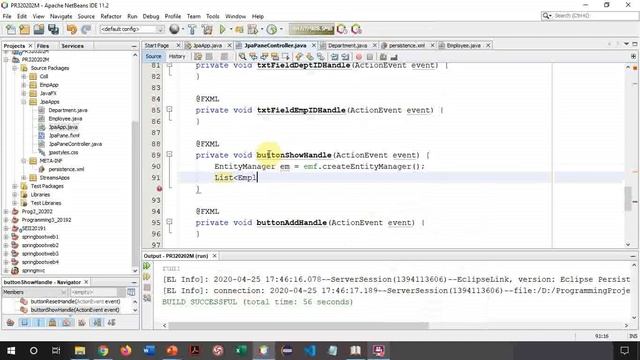Switch to the persistence.xml editor tab

point(407,45)
